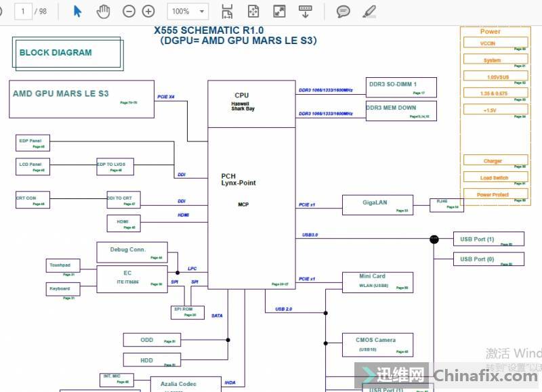
Task: Click the Azalia Codec block
Action: [x=186, y=384]
